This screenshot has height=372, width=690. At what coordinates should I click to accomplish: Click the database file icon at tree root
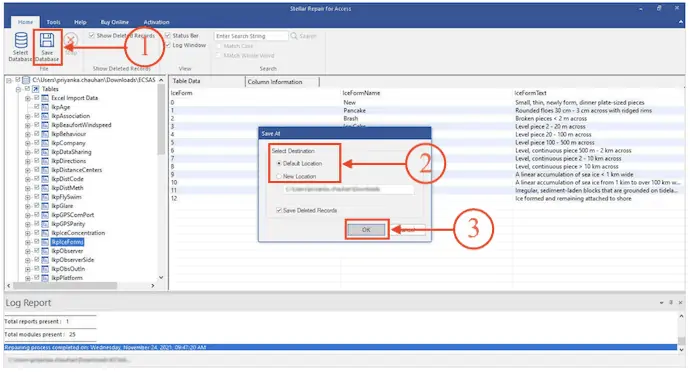pyautogui.click(x=26, y=80)
